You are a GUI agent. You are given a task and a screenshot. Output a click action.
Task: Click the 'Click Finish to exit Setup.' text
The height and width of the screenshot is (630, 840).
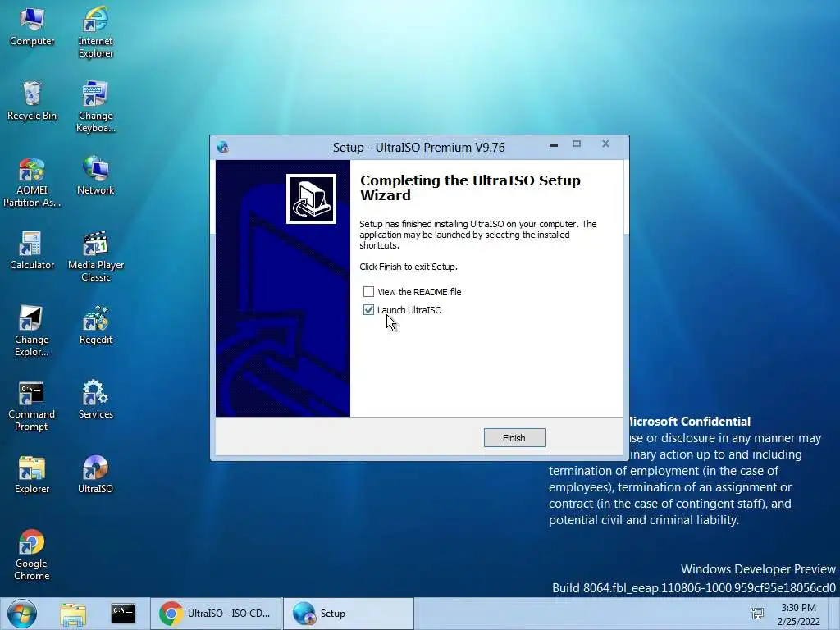pyautogui.click(x=409, y=267)
